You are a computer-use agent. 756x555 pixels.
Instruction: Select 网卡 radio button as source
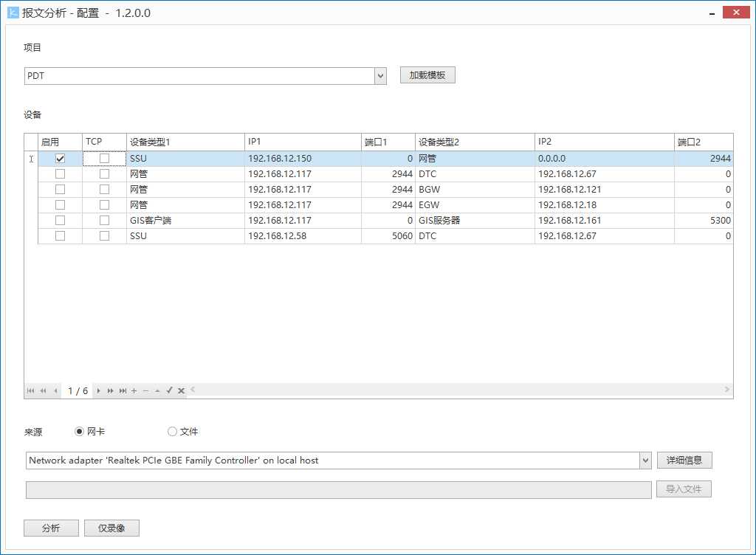point(80,431)
